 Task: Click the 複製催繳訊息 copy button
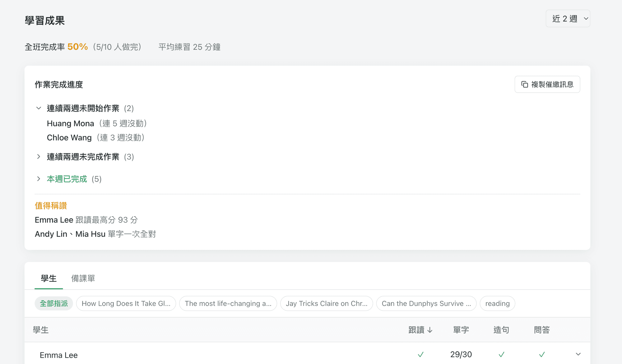click(x=547, y=84)
